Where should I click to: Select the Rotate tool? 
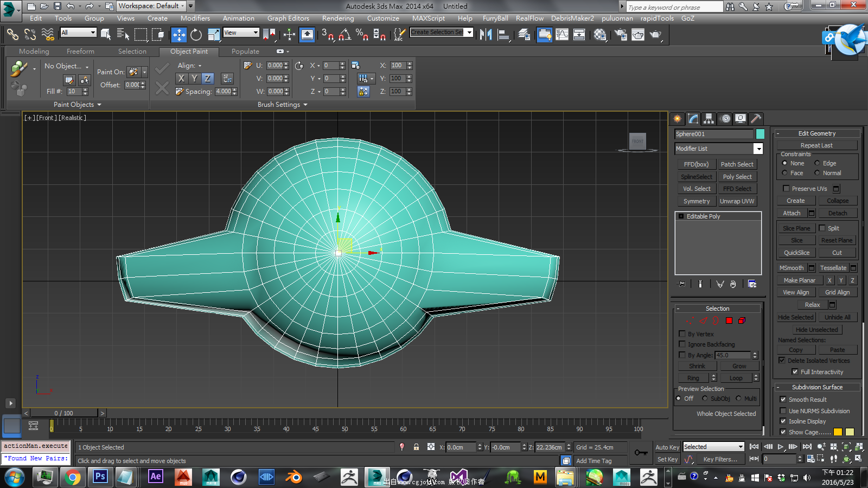(196, 35)
